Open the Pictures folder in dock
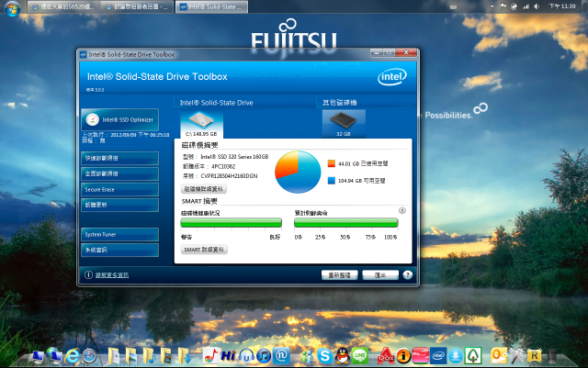The width and height of the screenshot is (588, 368). tap(131, 356)
